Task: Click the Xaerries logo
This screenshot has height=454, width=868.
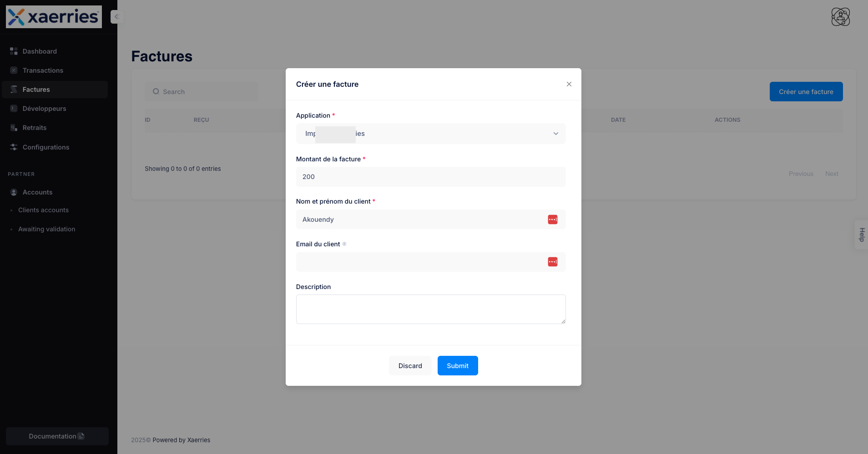Action: (53, 16)
